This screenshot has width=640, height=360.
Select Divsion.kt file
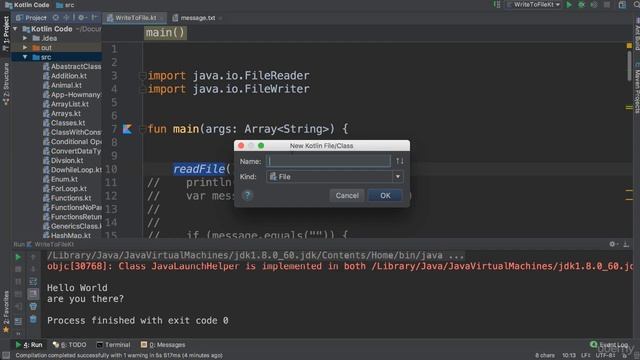tap(67, 160)
